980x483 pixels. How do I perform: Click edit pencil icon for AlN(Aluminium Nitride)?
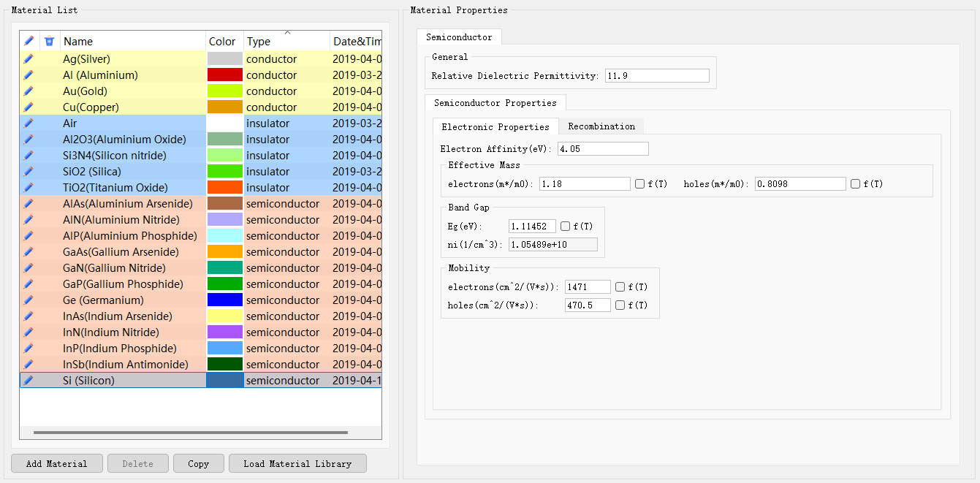pos(29,219)
